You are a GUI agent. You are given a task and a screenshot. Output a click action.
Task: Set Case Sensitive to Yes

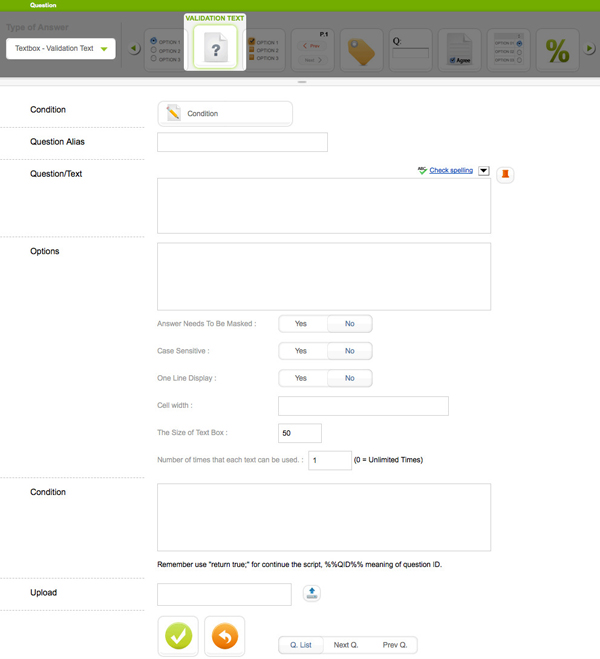click(301, 351)
